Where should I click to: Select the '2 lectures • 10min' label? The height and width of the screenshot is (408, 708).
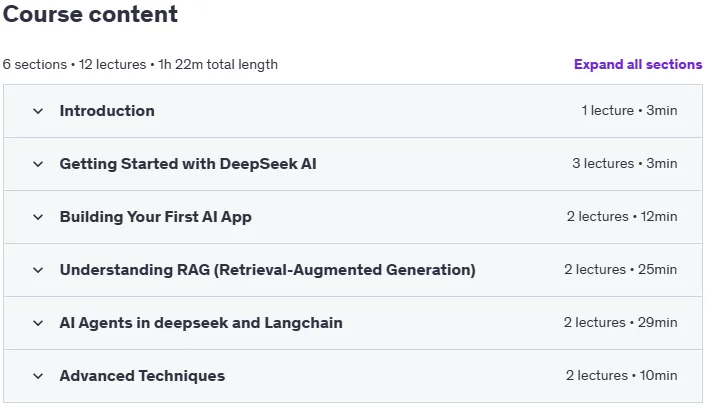coord(622,376)
